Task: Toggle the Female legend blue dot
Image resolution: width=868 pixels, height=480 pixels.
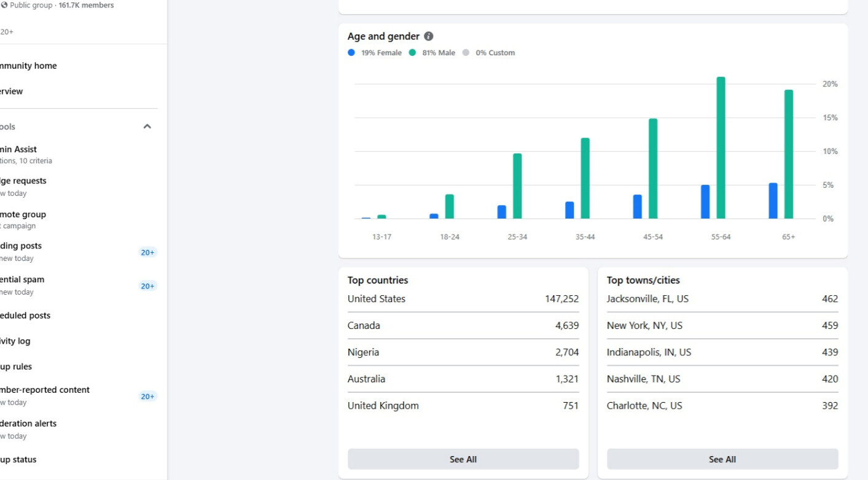Action: [351, 53]
